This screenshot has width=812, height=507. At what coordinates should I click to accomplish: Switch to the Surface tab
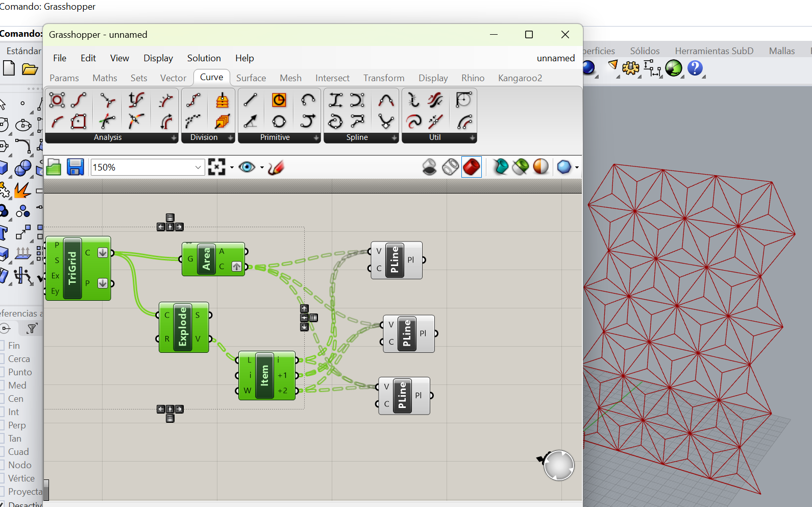(x=251, y=78)
